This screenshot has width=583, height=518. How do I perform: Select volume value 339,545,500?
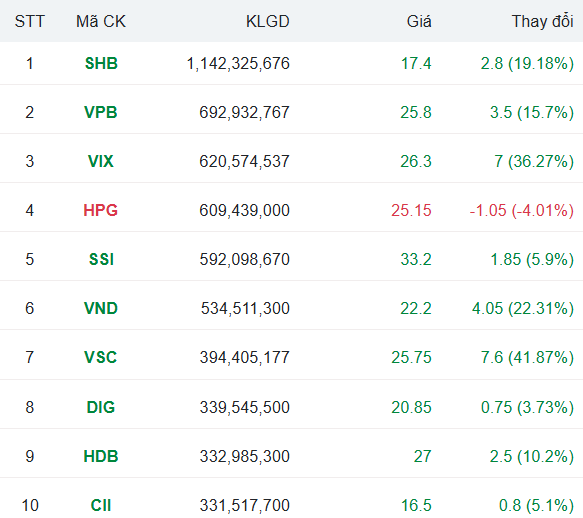click(244, 408)
